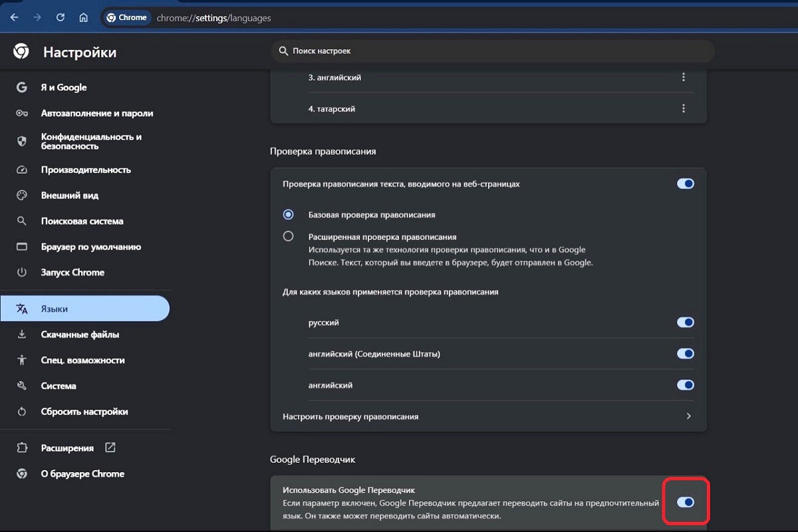
Task: Click the 3. английский language row text
Action: tap(334, 78)
